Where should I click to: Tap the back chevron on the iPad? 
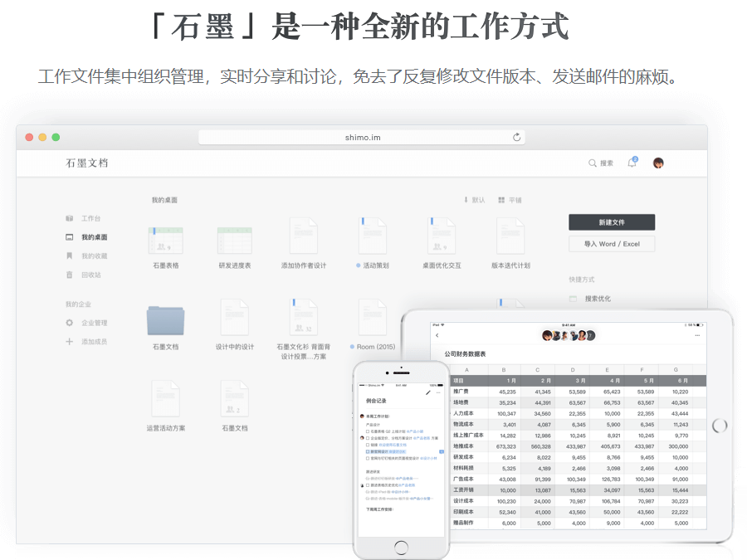tap(437, 336)
